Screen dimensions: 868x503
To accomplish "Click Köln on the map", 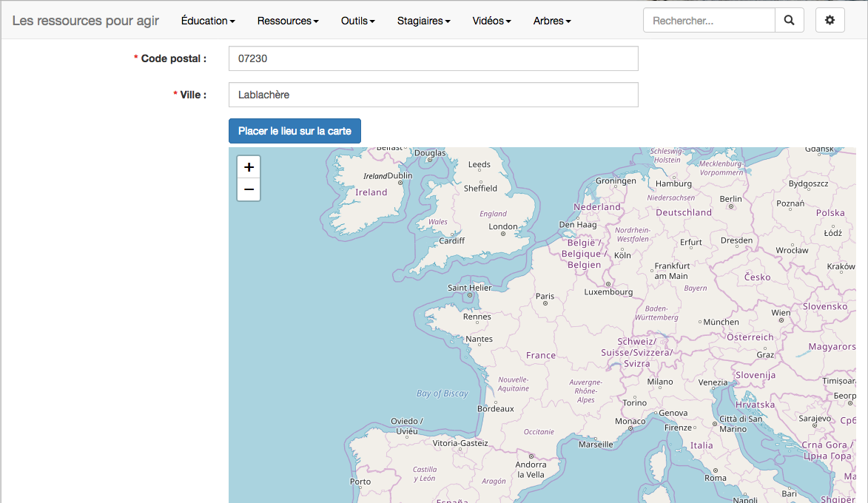I will click(622, 256).
